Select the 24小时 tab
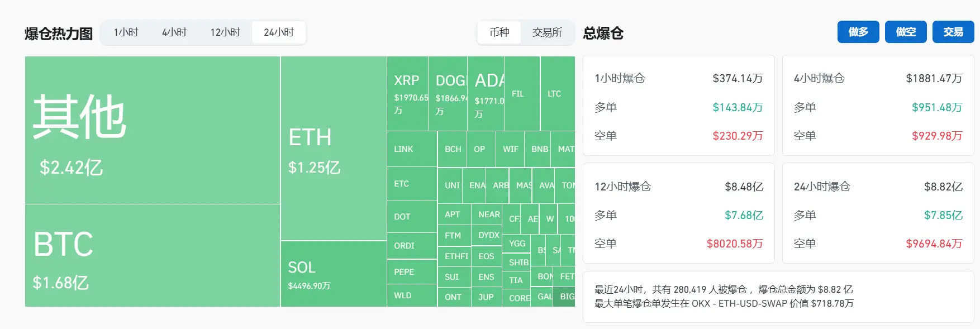980x329 pixels. [279, 32]
